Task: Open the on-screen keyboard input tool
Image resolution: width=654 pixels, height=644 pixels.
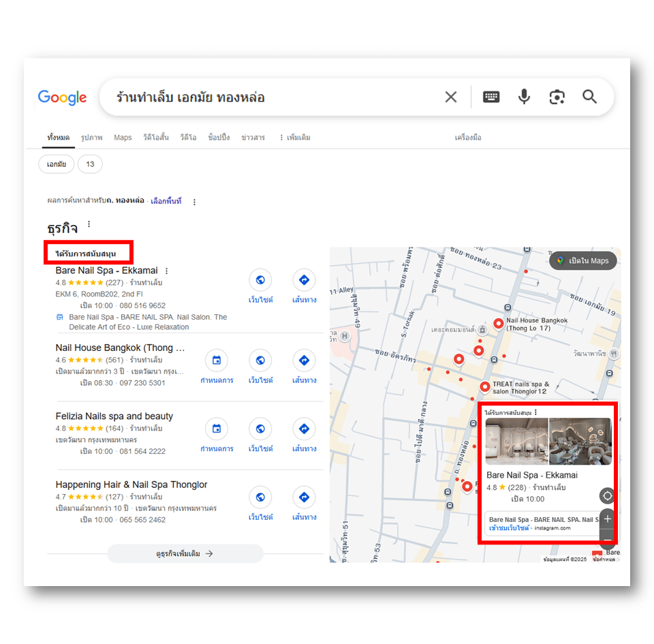Action: [491, 97]
